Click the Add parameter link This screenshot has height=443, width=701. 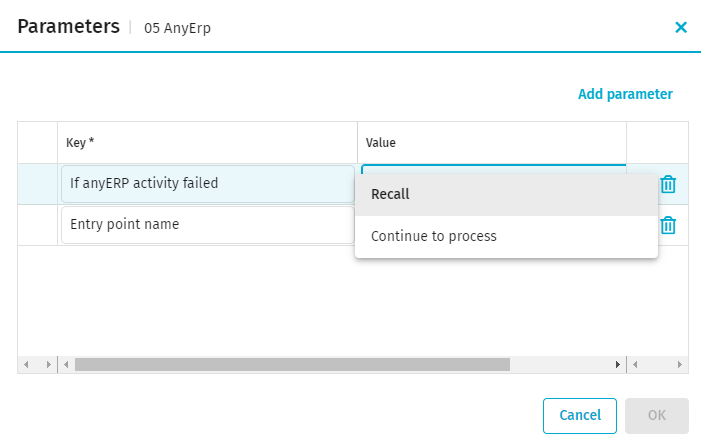coord(625,94)
